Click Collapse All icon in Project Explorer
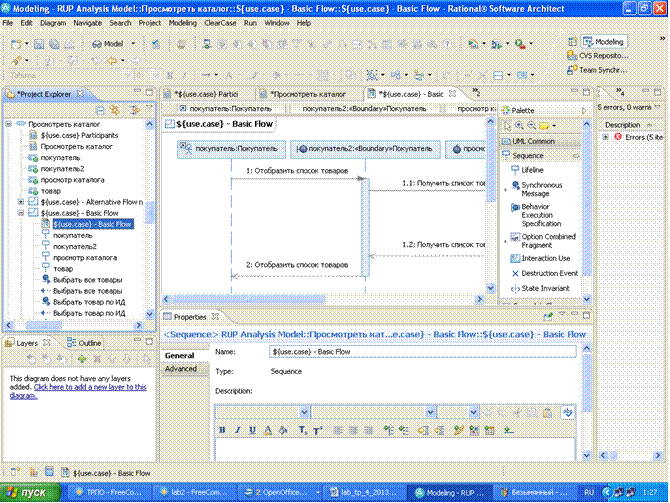The height and width of the screenshot is (503, 670). click(101, 110)
